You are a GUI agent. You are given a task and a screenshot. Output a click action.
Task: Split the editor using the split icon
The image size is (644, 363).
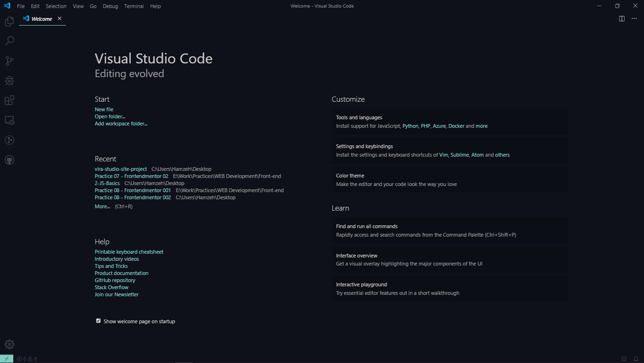click(621, 18)
